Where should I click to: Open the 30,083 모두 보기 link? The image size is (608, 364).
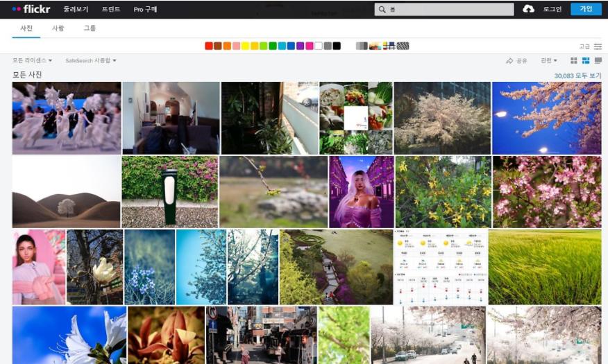[577, 76]
